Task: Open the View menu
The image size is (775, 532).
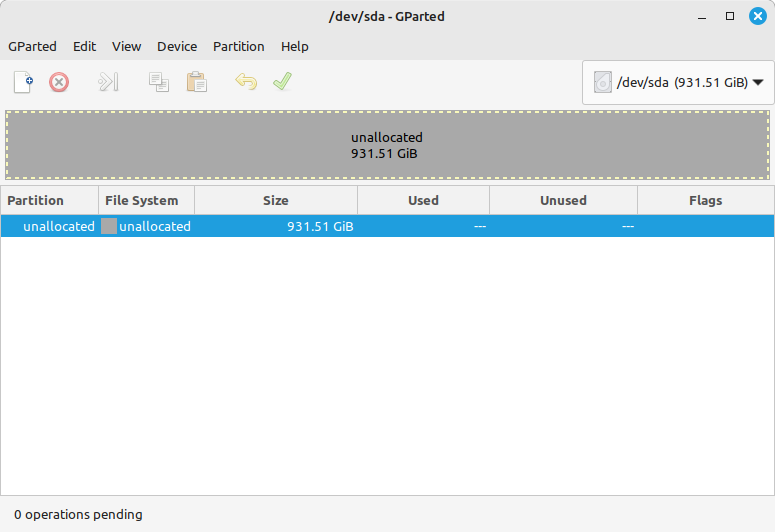Action: point(127,46)
